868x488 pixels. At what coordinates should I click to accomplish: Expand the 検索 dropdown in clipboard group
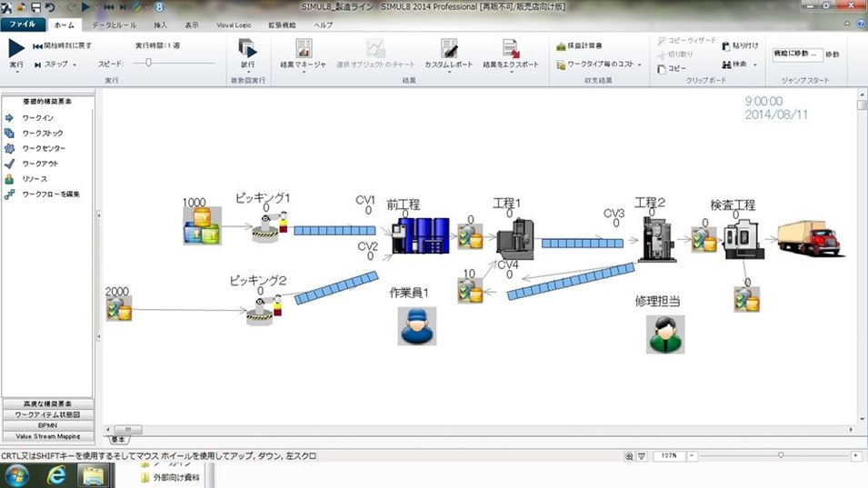[x=756, y=65]
